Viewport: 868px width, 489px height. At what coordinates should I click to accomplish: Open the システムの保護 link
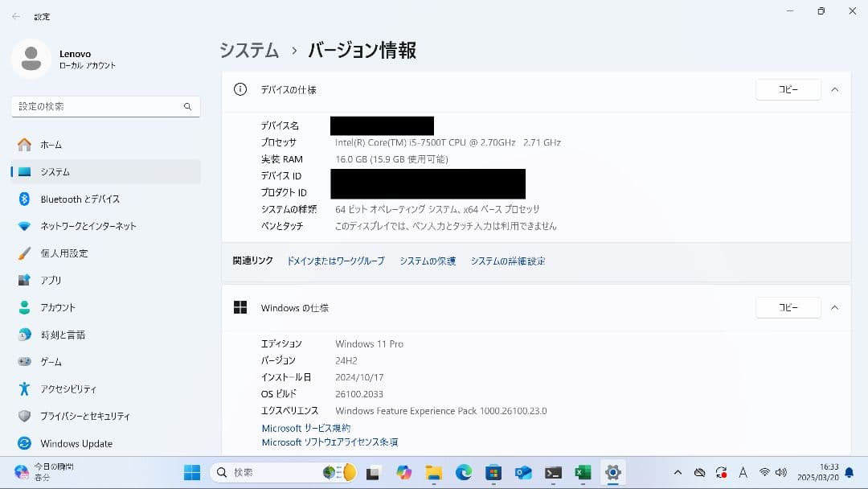427,261
